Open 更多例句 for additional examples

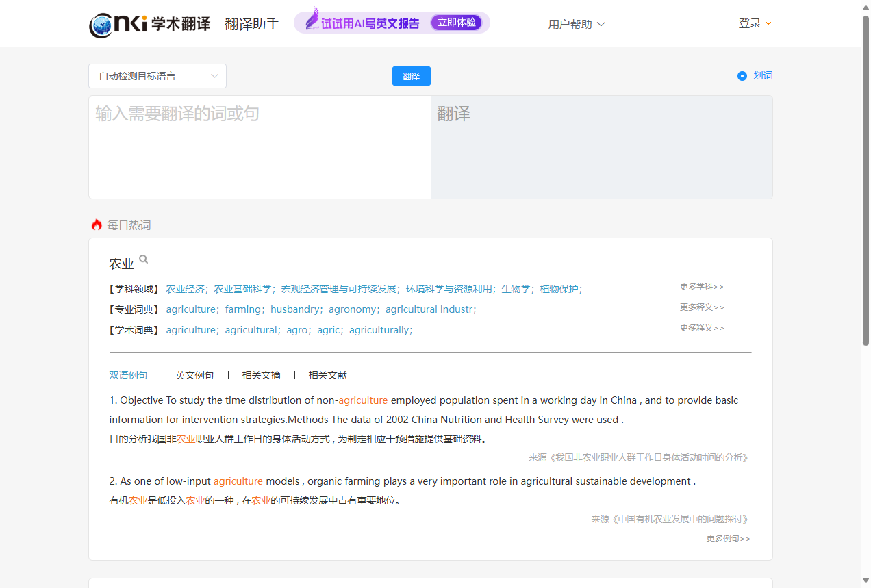(728, 539)
